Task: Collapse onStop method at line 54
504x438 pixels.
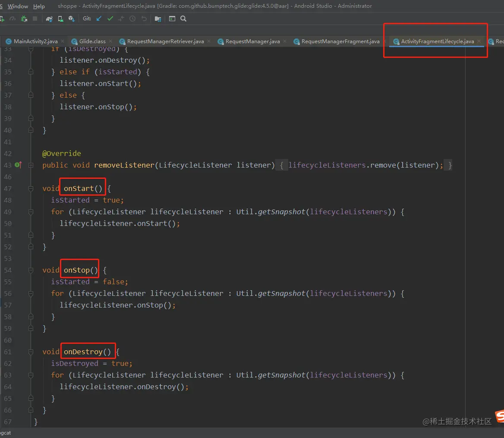Action: pos(31,270)
